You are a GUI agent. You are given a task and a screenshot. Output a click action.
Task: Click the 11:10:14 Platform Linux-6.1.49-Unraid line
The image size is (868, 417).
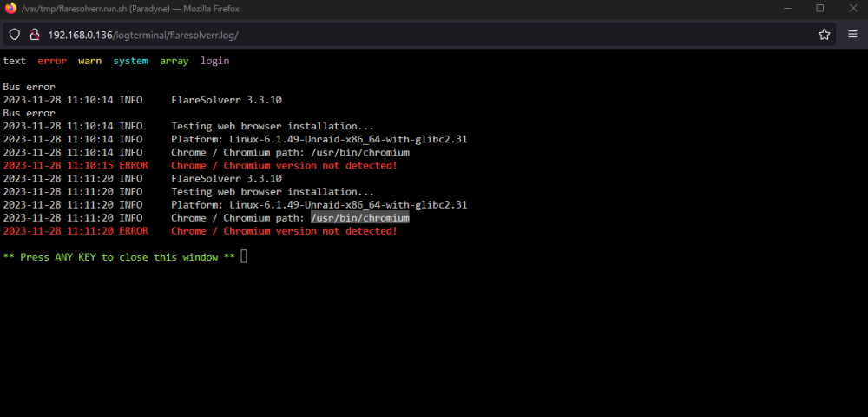[235, 139]
